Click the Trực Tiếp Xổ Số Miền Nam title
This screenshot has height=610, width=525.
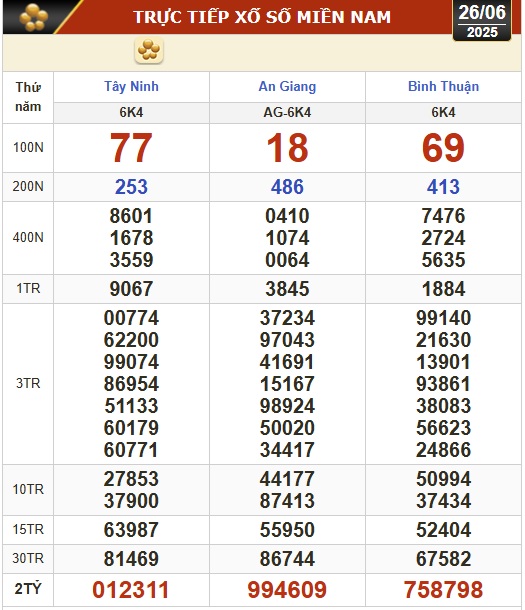point(262,17)
